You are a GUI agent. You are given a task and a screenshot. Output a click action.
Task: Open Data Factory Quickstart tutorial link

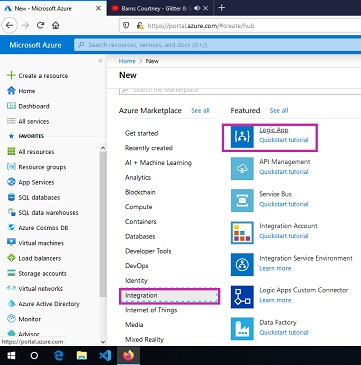(x=284, y=332)
